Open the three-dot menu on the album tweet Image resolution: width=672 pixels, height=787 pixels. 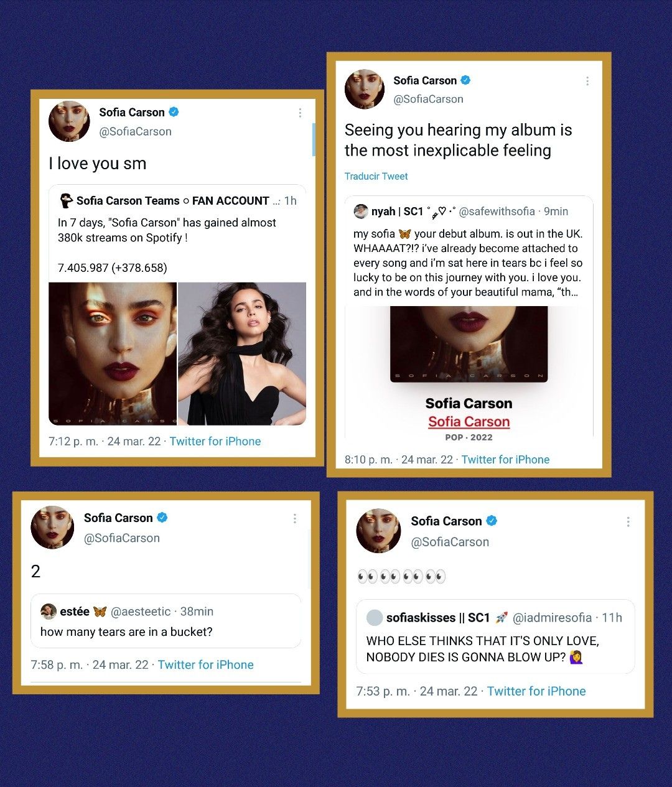click(587, 81)
